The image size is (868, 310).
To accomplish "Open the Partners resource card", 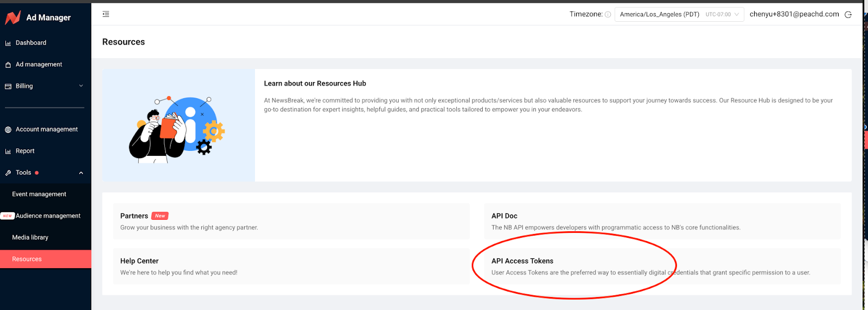I will (x=291, y=222).
